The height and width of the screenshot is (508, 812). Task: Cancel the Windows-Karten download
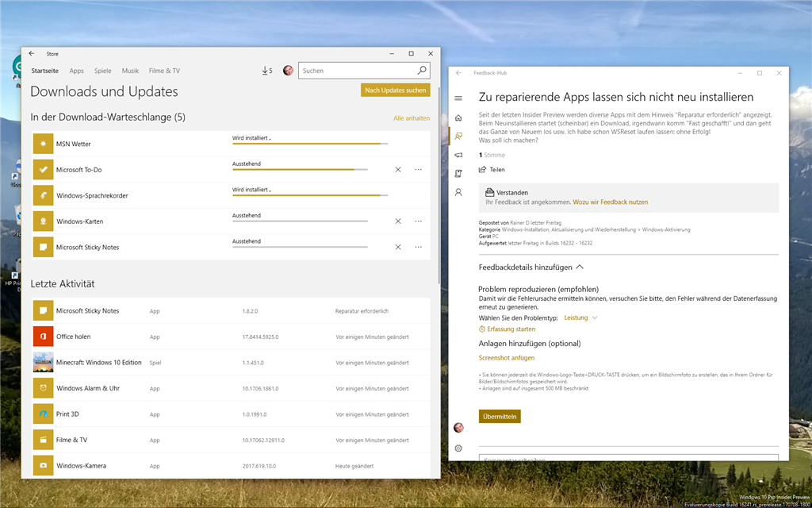click(398, 221)
